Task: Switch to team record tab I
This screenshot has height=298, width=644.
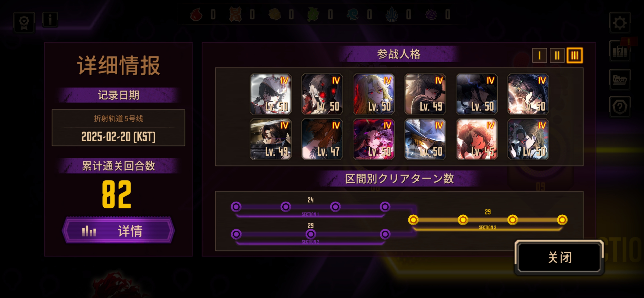Action: (x=539, y=55)
